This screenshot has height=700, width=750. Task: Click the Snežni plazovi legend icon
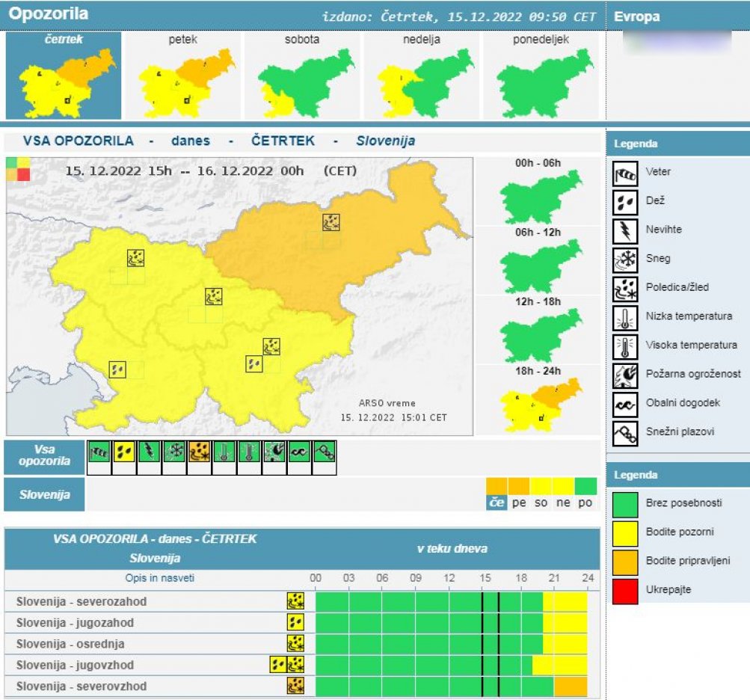click(x=624, y=433)
